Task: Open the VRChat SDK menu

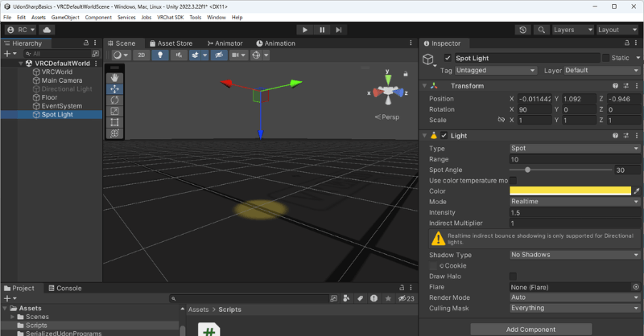Action: 170,17
